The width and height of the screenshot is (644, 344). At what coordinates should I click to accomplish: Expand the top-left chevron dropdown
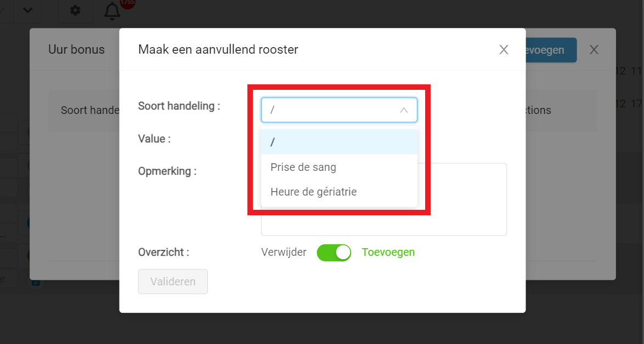coord(27,10)
